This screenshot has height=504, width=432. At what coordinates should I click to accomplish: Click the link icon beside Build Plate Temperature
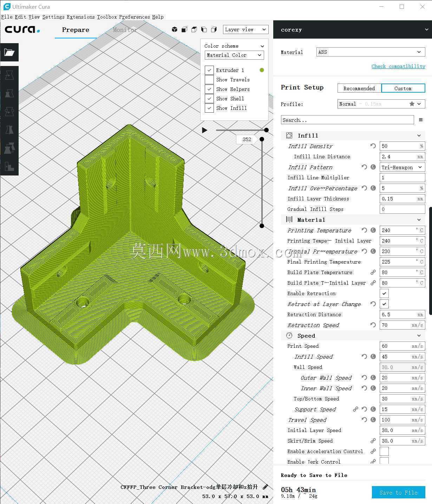click(x=373, y=272)
